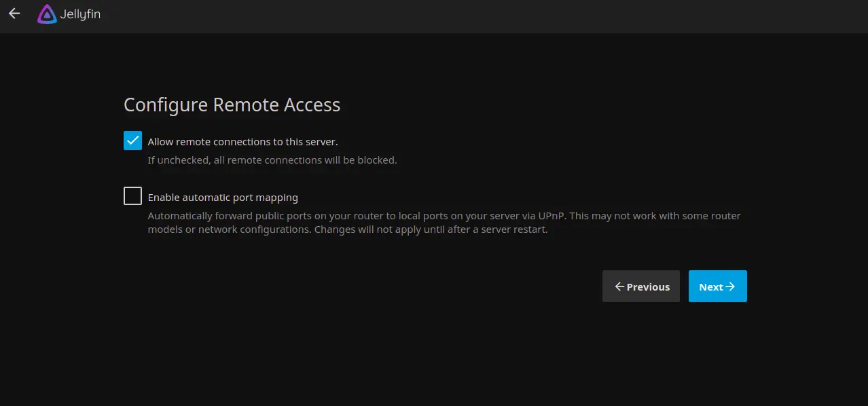The width and height of the screenshot is (868, 406).
Task: Click the 'Enable automatic port mapping' label
Action: tap(223, 198)
